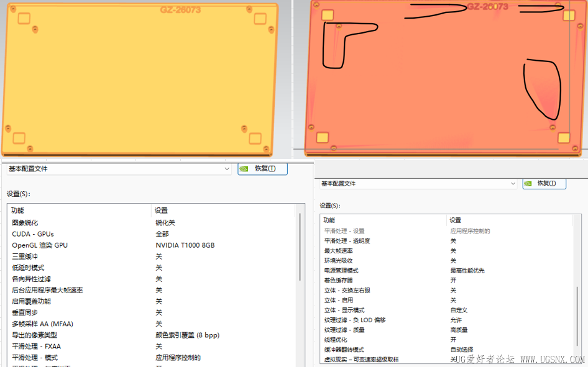Click the 功能 column header above 平滑处理 - 设置
588x367 pixels.
tap(384, 220)
